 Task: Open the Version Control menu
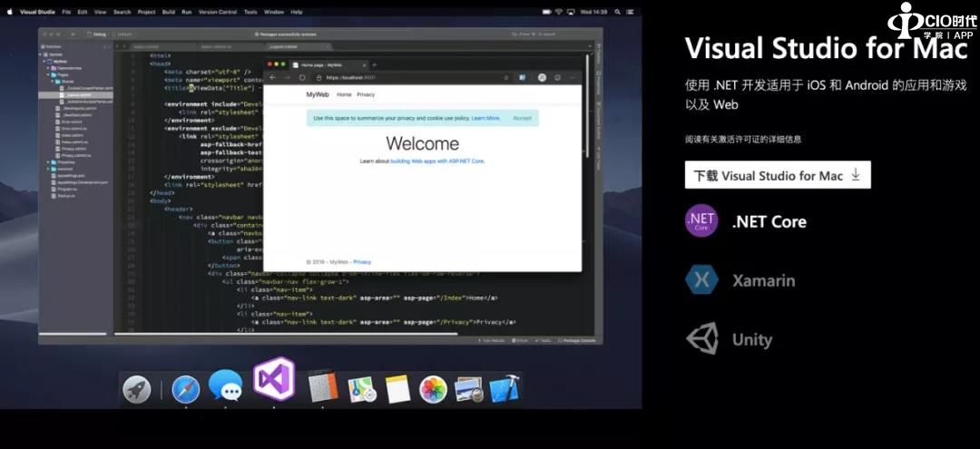[x=217, y=12]
